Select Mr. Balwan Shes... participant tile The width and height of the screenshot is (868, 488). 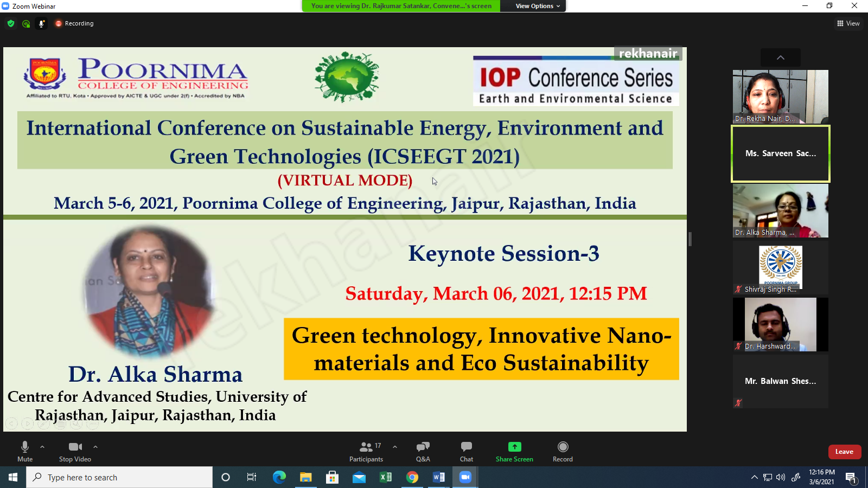pyautogui.click(x=781, y=381)
